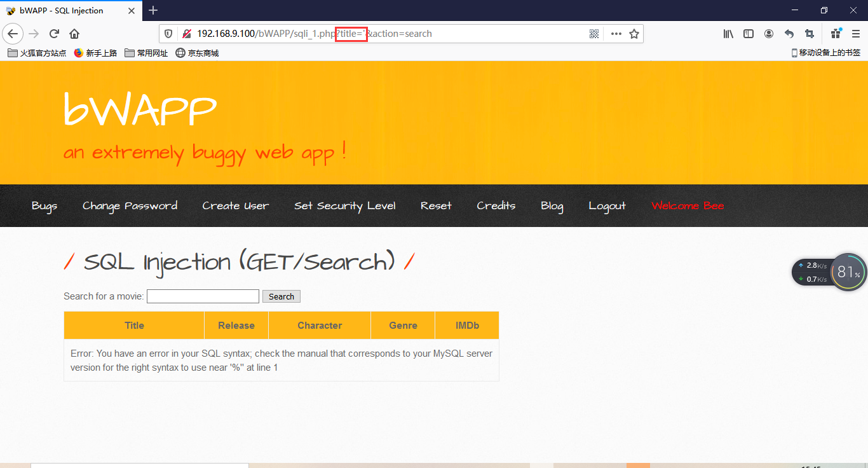
Task: Select Set Security Level in navigation menu
Action: click(x=345, y=205)
